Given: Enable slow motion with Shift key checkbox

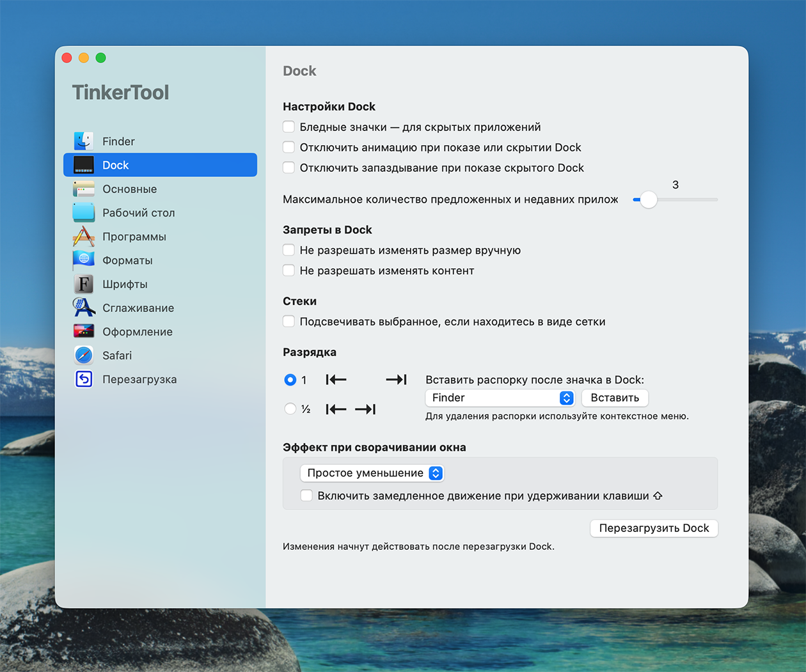Looking at the screenshot, I should coord(307,496).
